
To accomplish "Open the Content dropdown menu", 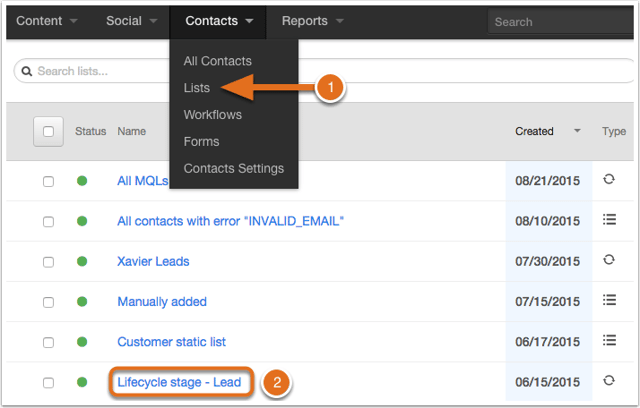I will pyautogui.click(x=47, y=21).
